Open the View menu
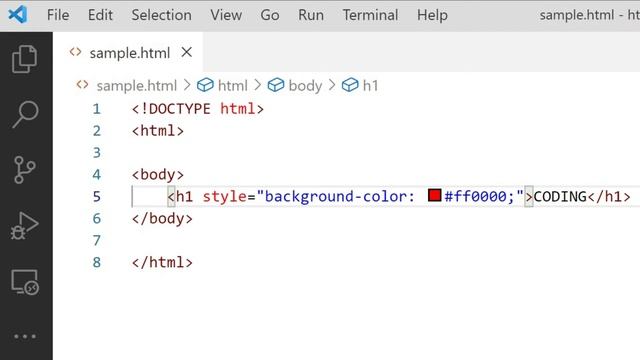The height and width of the screenshot is (360, 640). tap(226, 15)
